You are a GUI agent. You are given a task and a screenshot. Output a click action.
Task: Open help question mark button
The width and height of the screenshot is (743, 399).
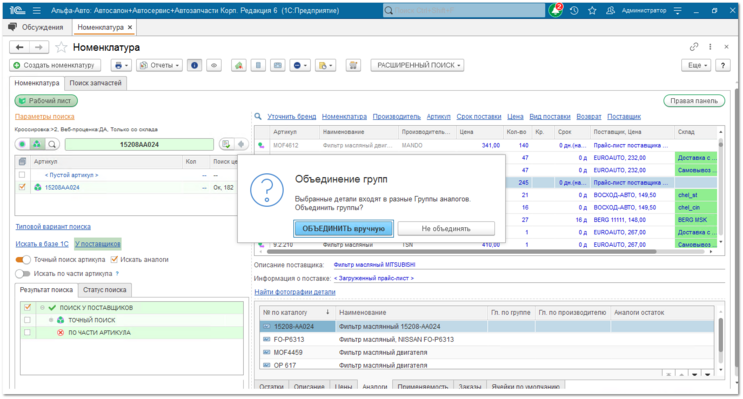coord(723,65)
